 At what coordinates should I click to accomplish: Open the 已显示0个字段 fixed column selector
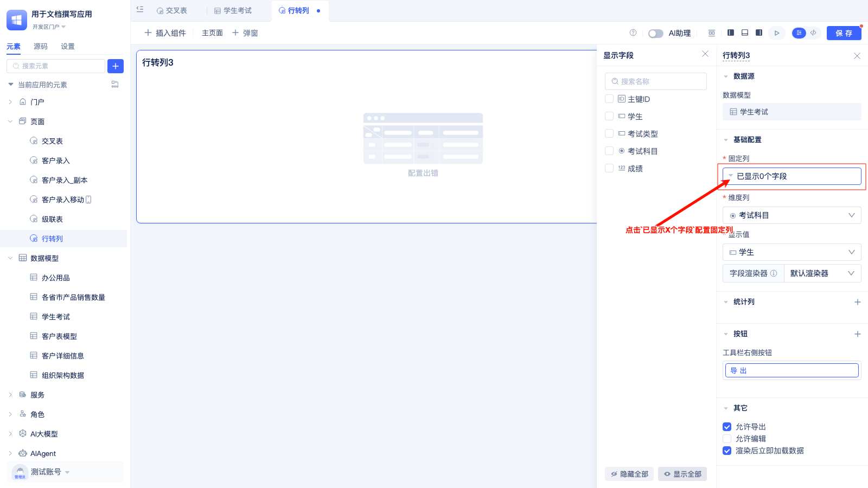[792, 176]
